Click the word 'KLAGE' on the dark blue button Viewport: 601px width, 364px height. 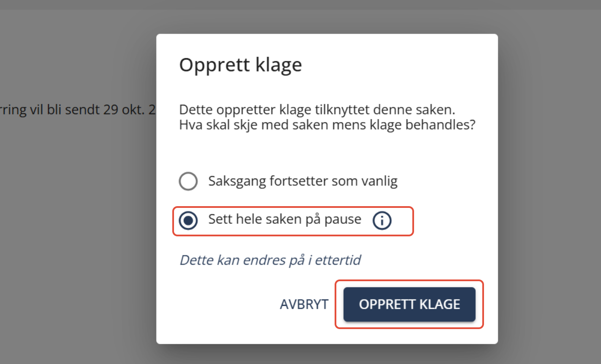439,304
